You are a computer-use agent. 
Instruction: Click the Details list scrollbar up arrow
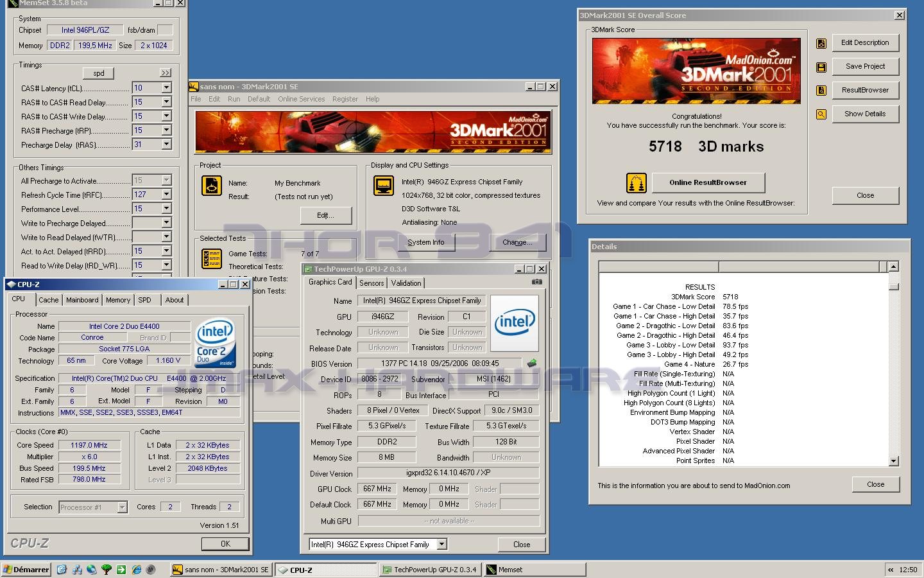pos(894,266)
